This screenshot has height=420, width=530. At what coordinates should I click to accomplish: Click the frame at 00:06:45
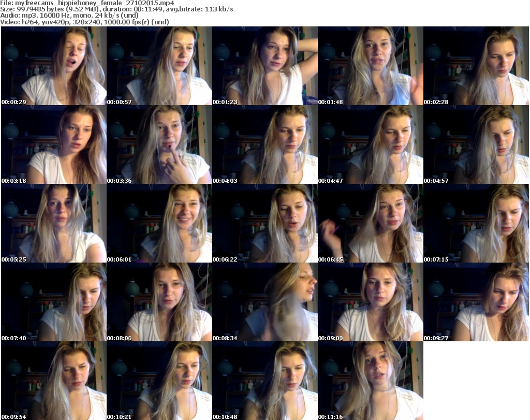(371, 224)
